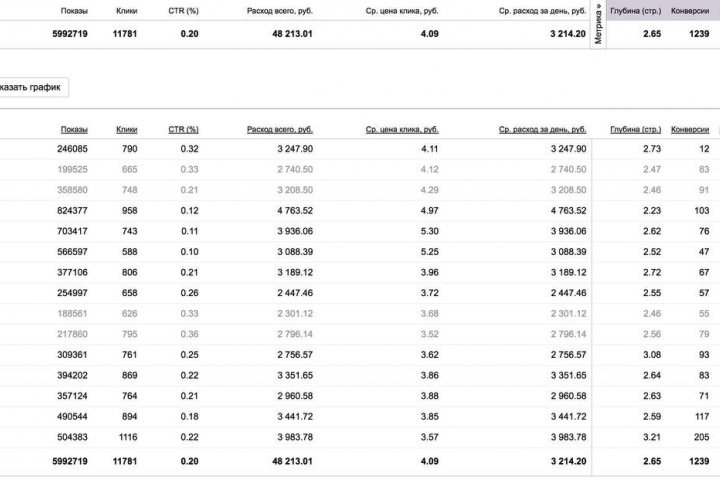Select the grayed row with 199525 impressions
This screenshot has height=480, width=720.
pyautogui.click(x=360, y=169)
